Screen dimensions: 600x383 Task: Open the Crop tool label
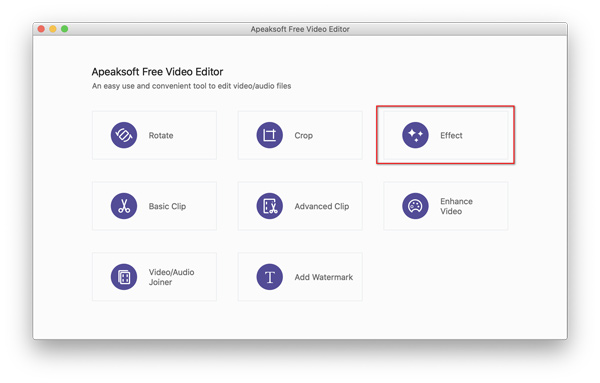(x=303, y=135)
